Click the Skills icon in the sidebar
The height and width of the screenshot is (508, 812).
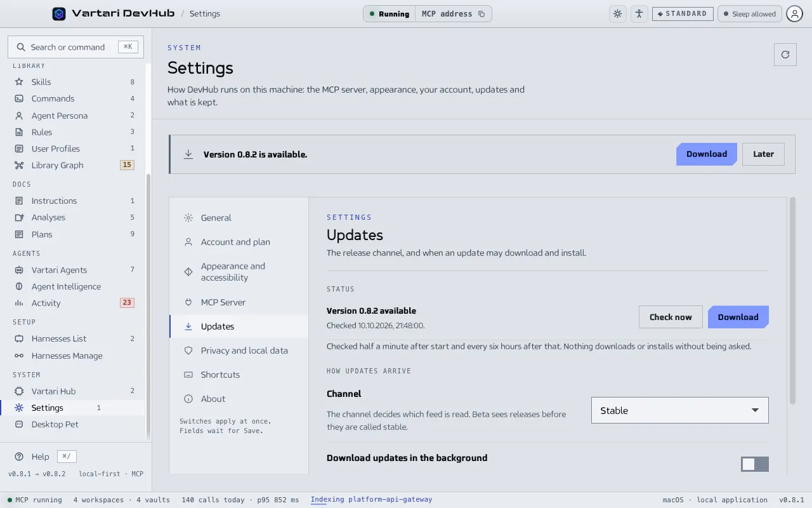pos(19,82)
